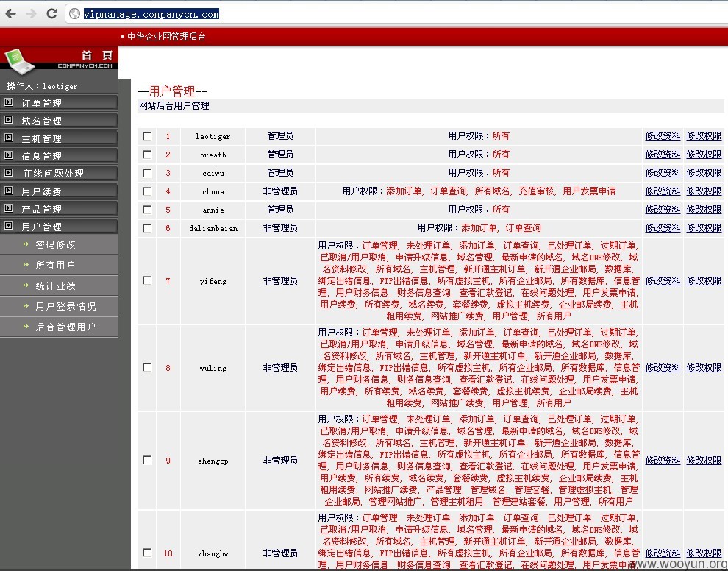The image size is (728, 571).
Task: Click the arrow icon beside 后台管理用户
Action: coord(26,327)
